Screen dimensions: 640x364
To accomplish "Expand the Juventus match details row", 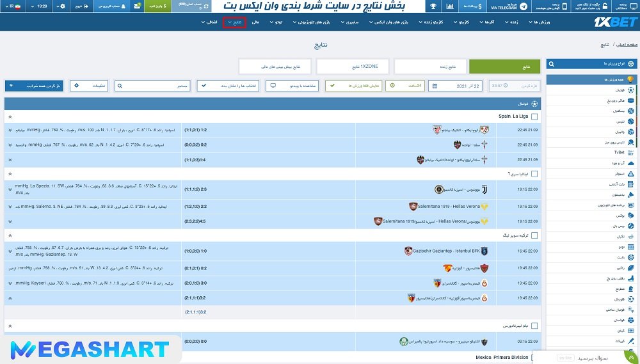I will click(x=10, y=189).
